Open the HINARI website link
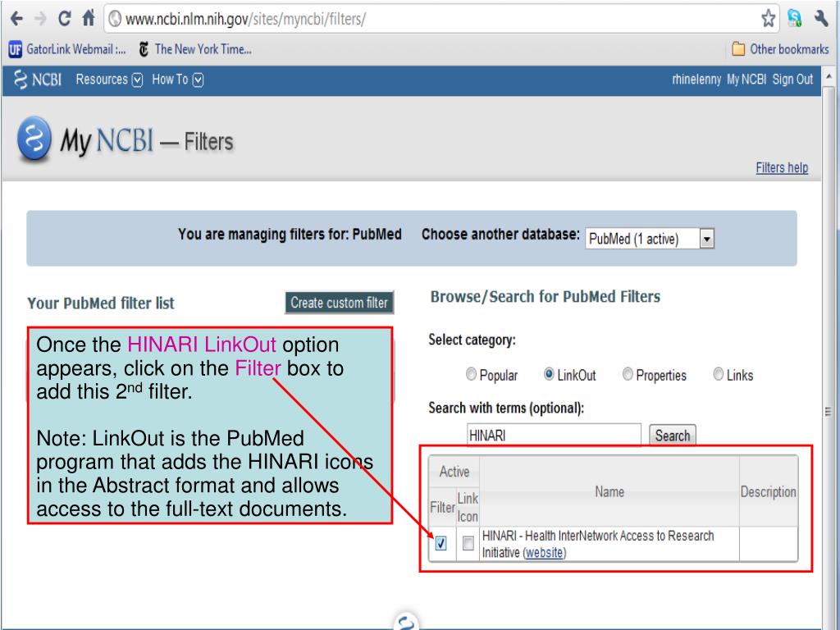Image resolution: width=840 pixels, height=630 pixels. click(x=545, y=552)
